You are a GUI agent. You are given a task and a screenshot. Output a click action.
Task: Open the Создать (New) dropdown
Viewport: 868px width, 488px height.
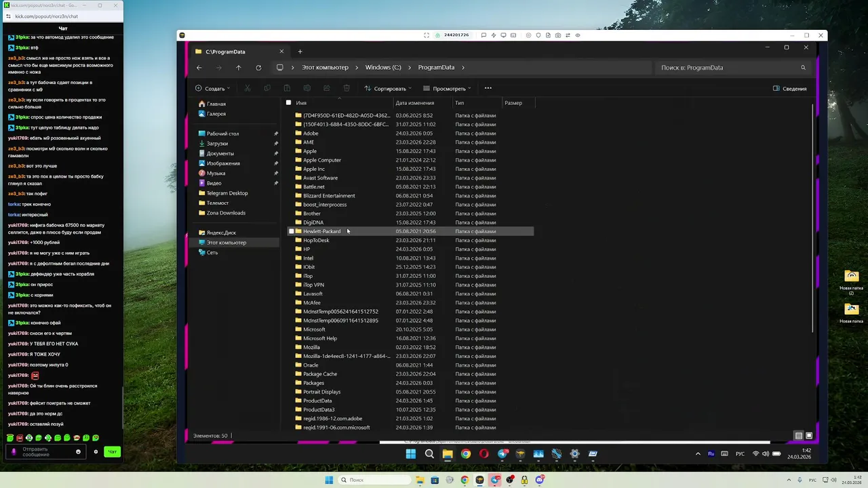pos(212,89)
